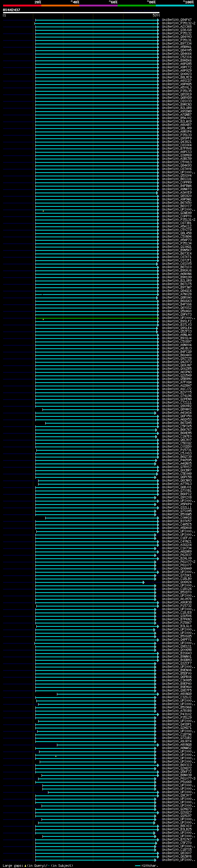
Task: Open the UniRef100_A7NXZ8 label
Action: coord(177,294)
